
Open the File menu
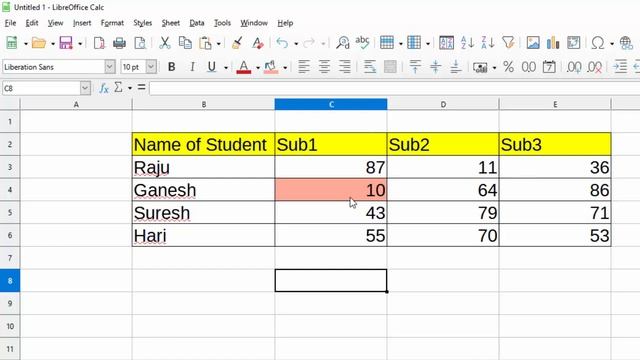tap(10, 23)
